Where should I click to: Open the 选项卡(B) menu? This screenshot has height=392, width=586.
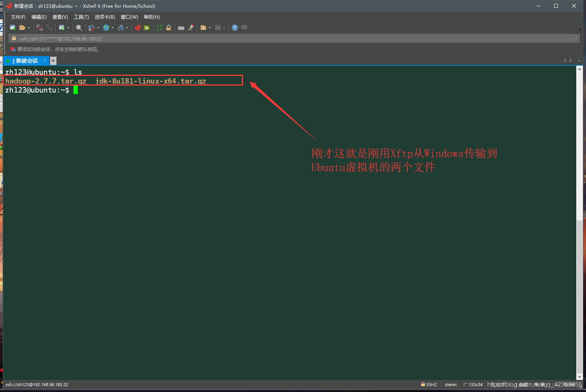(x=105, y=17)
